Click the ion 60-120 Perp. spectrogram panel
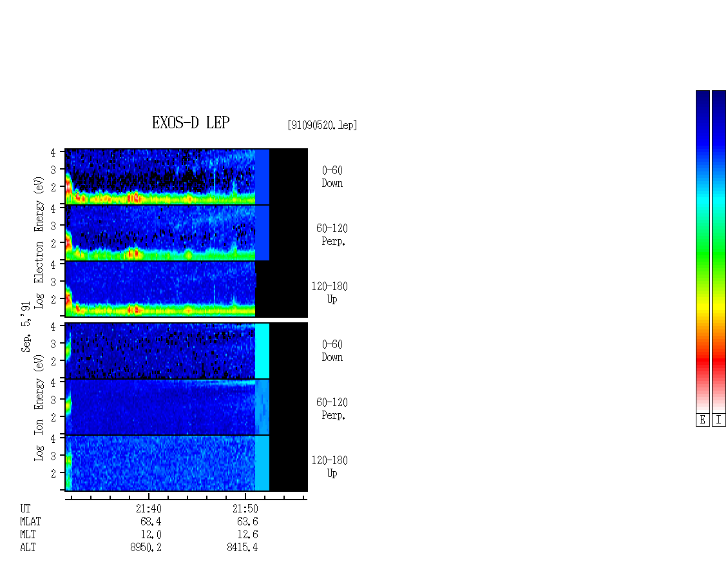The height and width of the screenshot is (564, 728). tap(186, 407)
